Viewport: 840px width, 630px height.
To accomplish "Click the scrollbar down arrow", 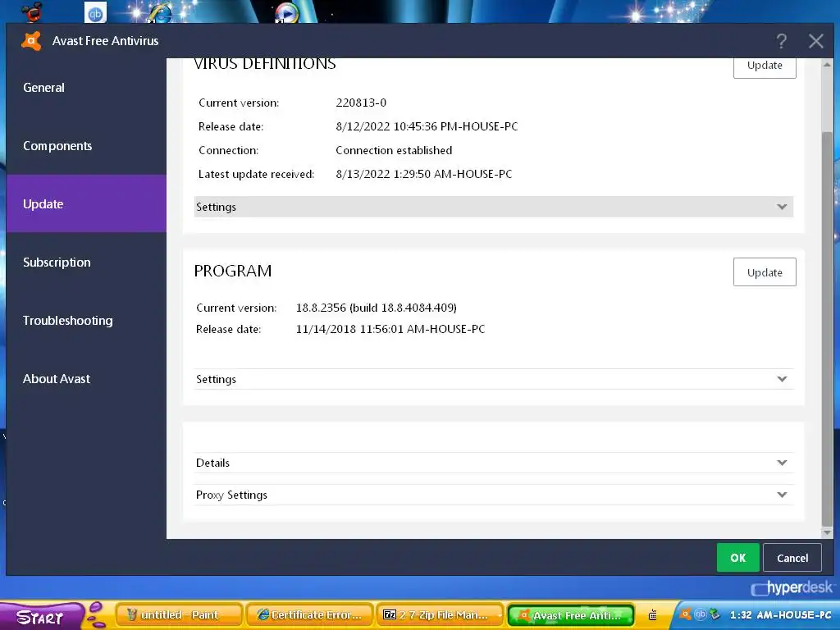I will point(827,532).
